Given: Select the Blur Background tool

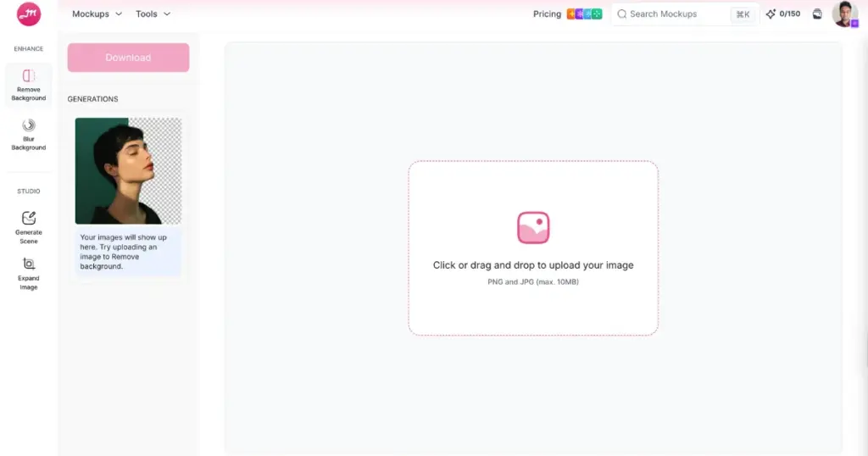Looking at the screenshot, I should [29, 135].
